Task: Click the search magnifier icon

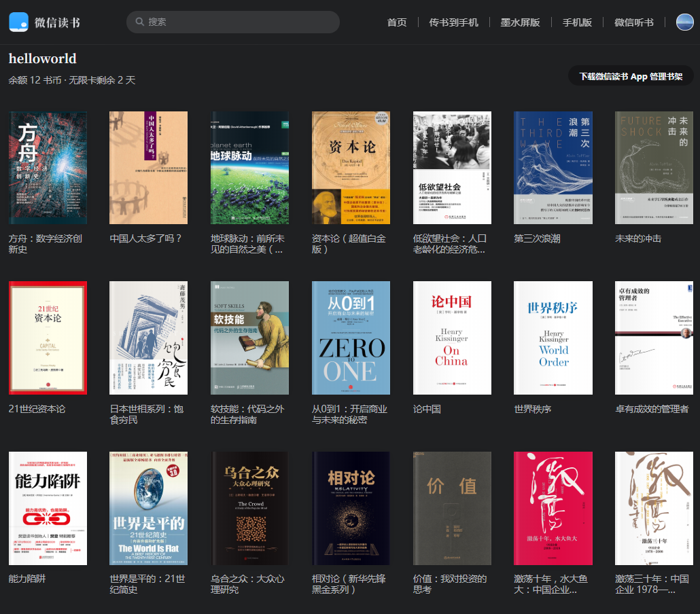Action: [x=139, y=22]
